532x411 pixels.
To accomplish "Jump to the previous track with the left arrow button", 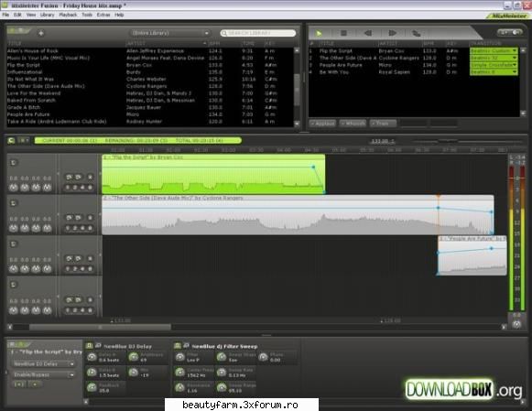I will pyautogui.click(x=368, y=33).
